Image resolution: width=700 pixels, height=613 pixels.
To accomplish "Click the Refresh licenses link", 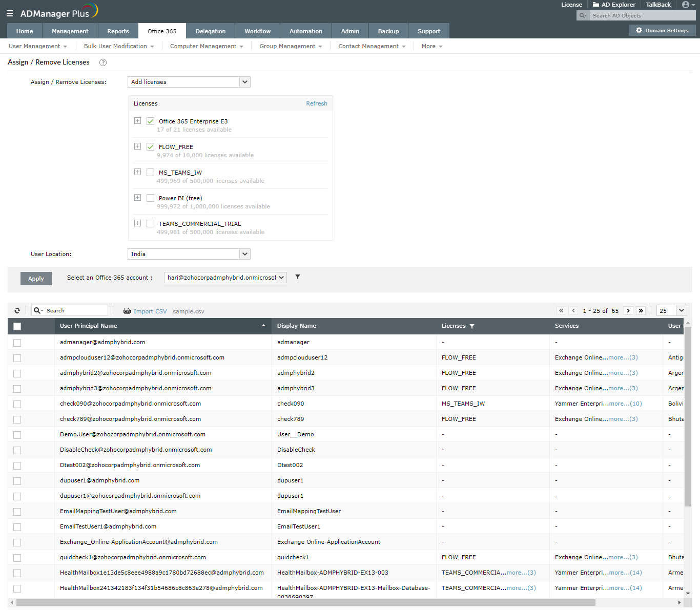I will point(317,103).
